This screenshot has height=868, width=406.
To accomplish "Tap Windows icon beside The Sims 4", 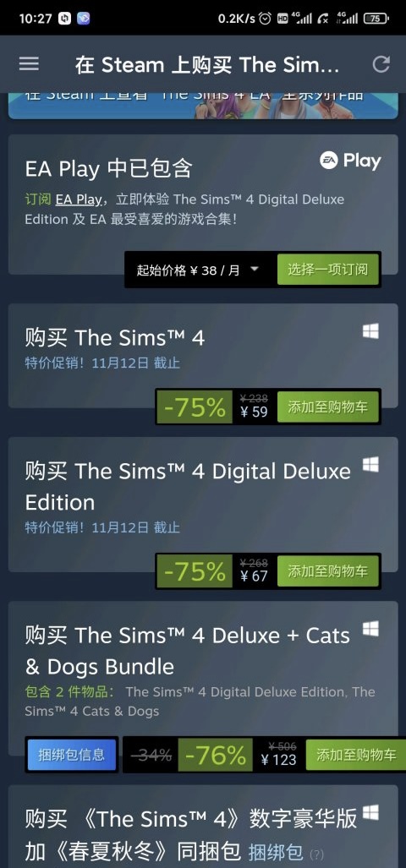I will click(x=370, y=331).
